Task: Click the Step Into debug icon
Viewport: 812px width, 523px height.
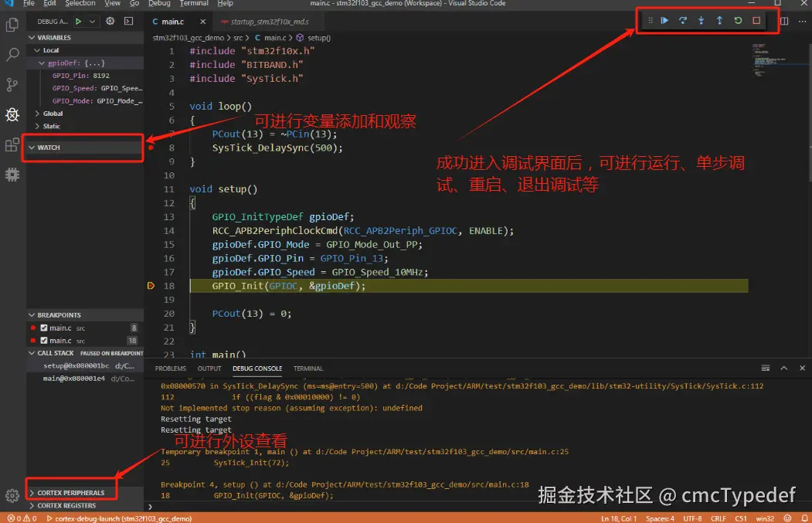Action: (702, 20)
